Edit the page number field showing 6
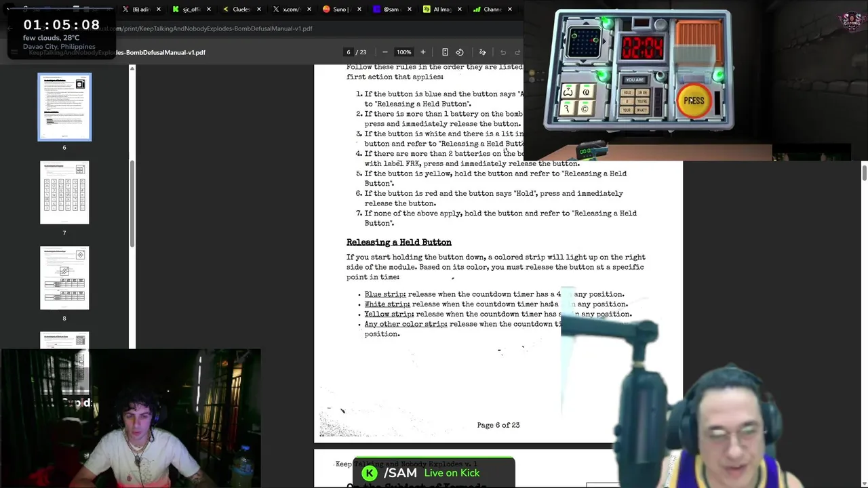The width and height of the screenshot is (868, 488). point(349,52)
